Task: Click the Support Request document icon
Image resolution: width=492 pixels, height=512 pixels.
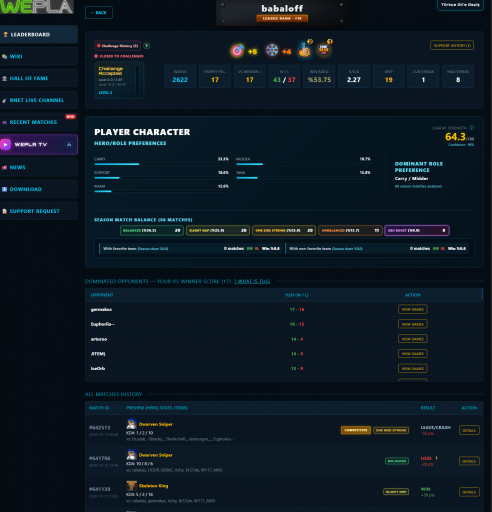Action: point(4,211)
